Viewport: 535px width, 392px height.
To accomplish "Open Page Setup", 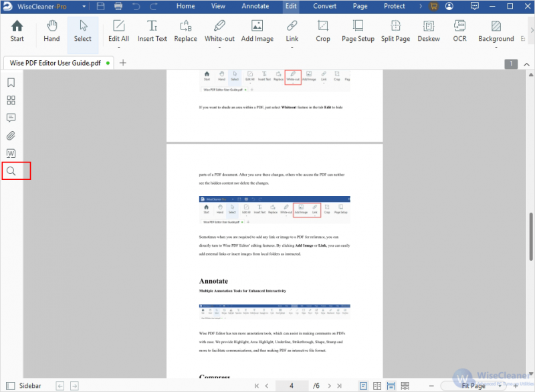I will click(358, 31).
